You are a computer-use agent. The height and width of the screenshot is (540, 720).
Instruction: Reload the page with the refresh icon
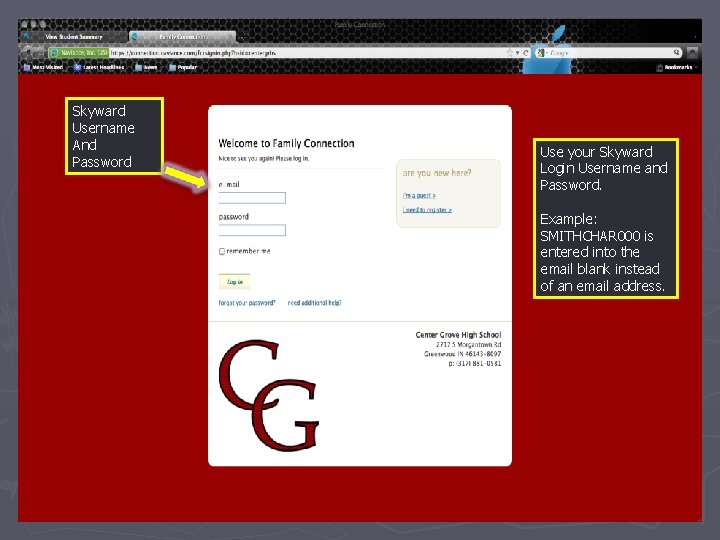tap(526, 53)
